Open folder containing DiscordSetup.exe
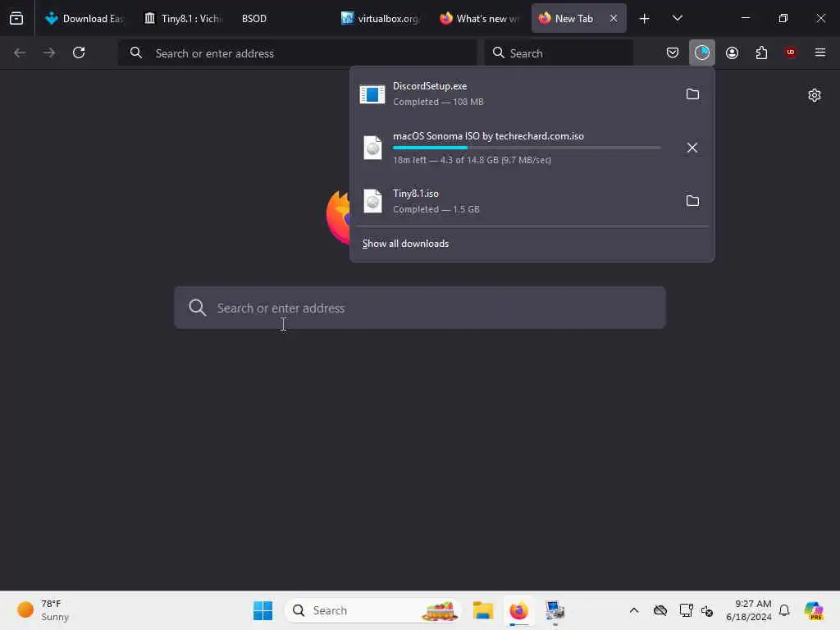Screen dimensions: 840x630 [692, 94]
